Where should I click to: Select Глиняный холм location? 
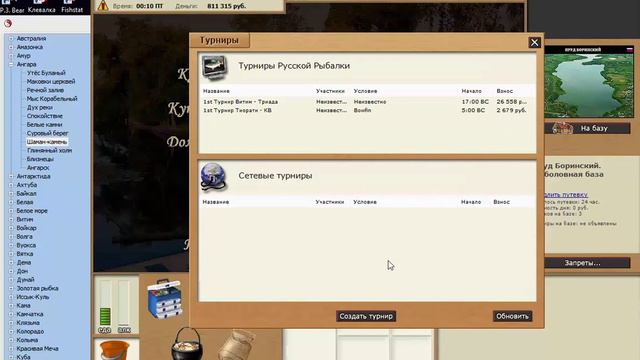(49, 150)
